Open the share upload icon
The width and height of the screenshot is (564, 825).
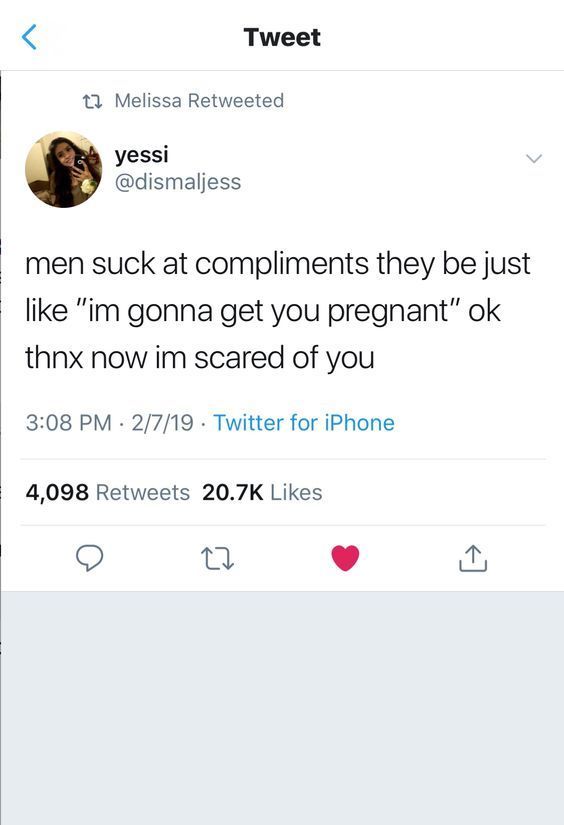(x=473, y=558)
